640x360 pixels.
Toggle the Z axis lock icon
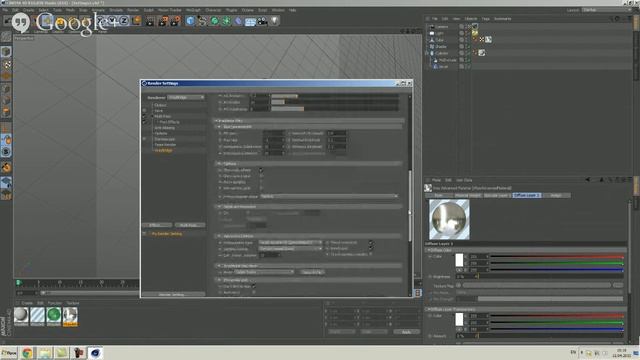(x=124, y=20)
